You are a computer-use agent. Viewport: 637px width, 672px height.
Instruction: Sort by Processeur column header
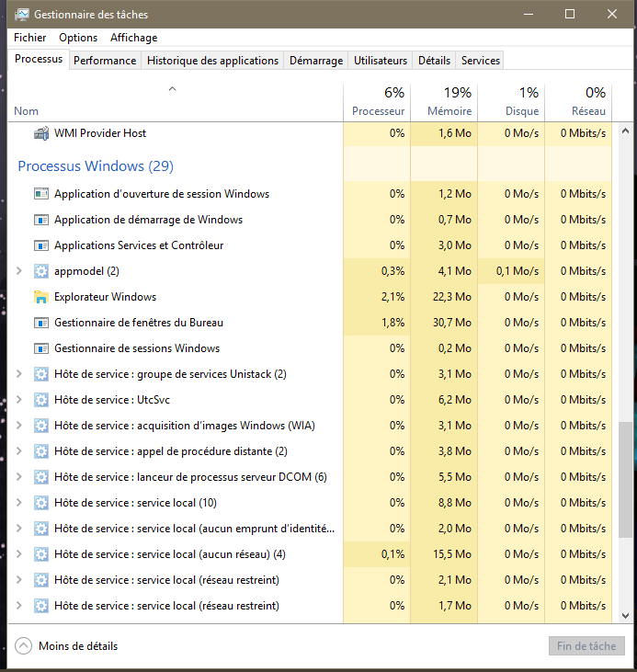(377, 102)
